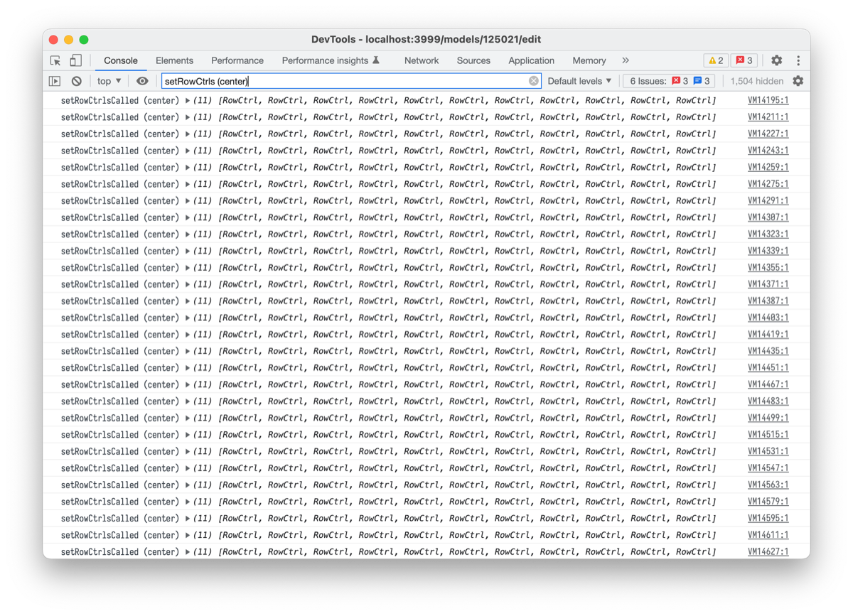Click the DevTools window title text

[426, 40]
